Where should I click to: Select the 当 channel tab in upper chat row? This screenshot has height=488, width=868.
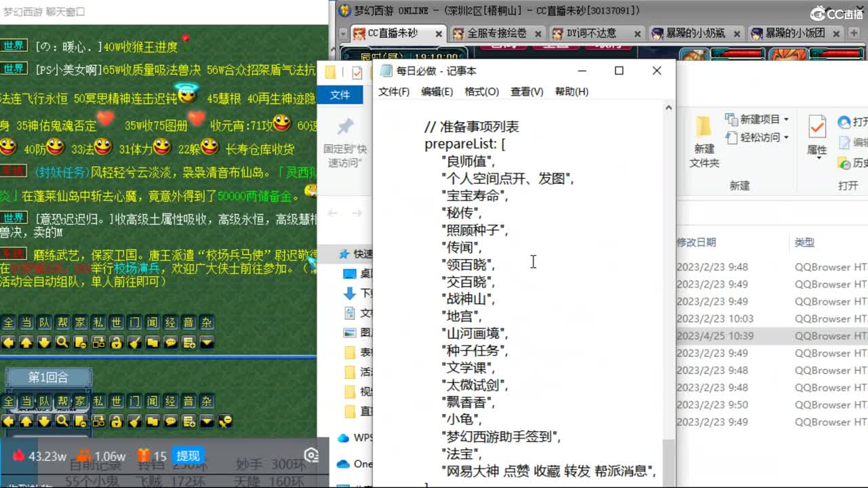pyautogui.click(x=26, y=323)
